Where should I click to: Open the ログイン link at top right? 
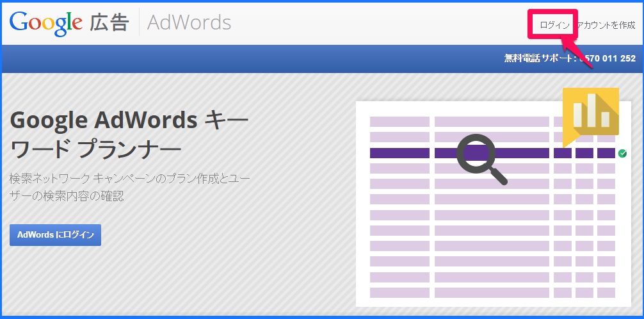pyautogui.click(x=554, y=25)
